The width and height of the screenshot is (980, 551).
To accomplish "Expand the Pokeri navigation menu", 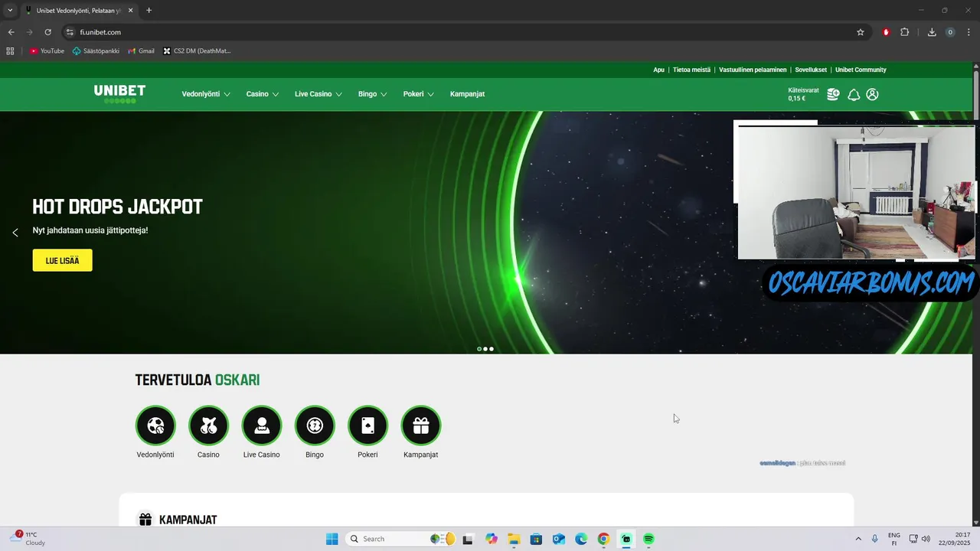I will [x=419, y=94].
